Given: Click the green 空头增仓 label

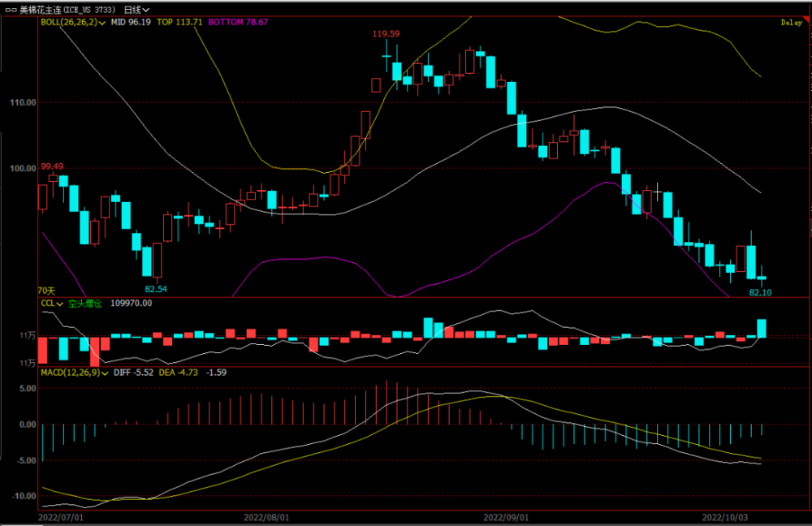Looking at the screenshot, I should coord(85,304).
